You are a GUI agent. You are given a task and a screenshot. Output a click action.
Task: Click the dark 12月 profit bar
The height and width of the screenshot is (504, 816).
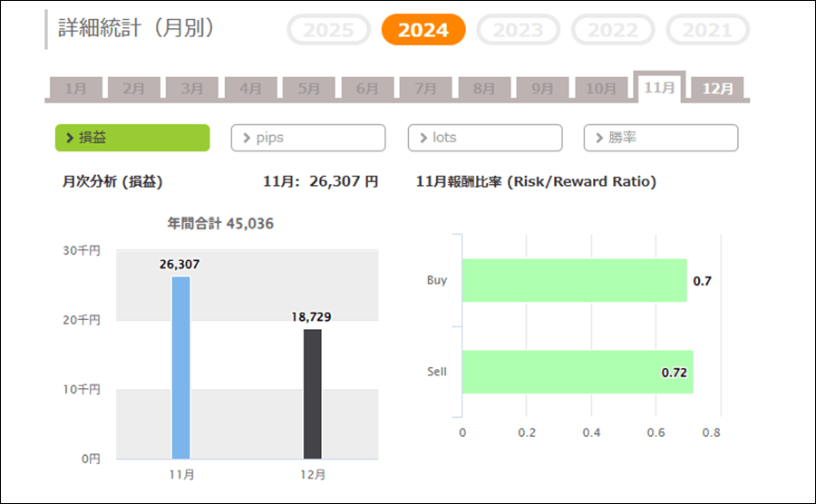coord(312,393)
